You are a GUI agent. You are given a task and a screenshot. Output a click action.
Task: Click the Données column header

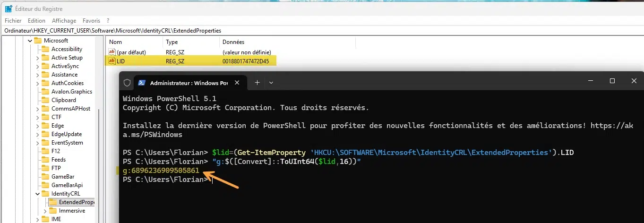point(287,42)
